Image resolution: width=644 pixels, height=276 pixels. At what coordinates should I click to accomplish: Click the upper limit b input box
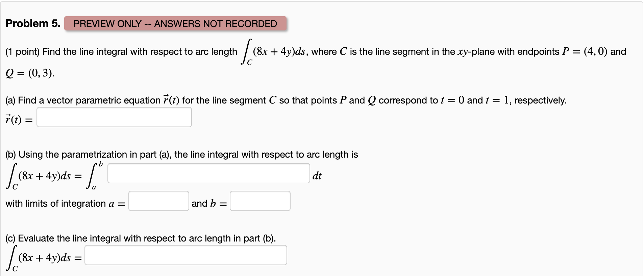point(260,201)
